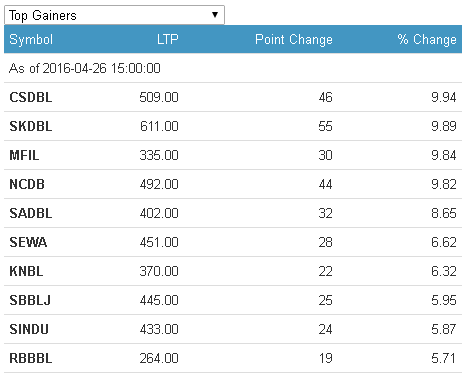Select the SADBL symbol link
Image resolution: width=463 pixels, height=377 pixels.
pos(31,213)
